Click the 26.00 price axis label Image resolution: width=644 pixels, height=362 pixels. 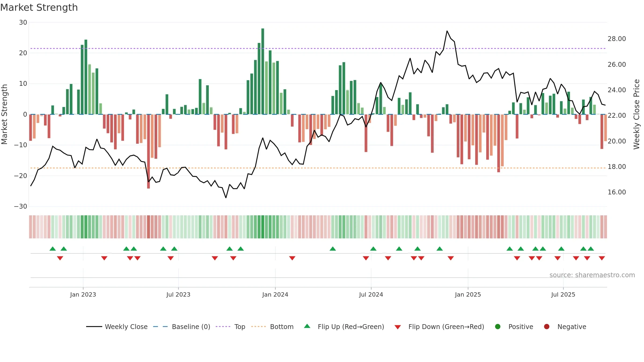(617, 64)
